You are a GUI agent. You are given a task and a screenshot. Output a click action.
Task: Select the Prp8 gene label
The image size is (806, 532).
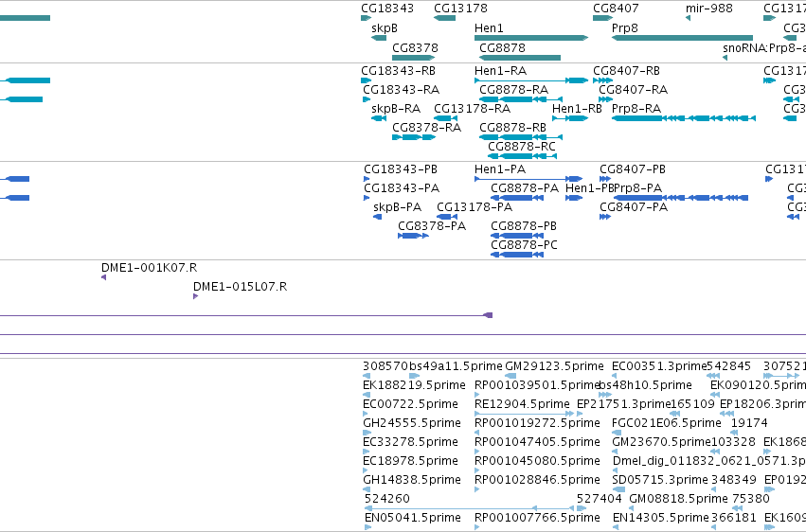point(624,27)
